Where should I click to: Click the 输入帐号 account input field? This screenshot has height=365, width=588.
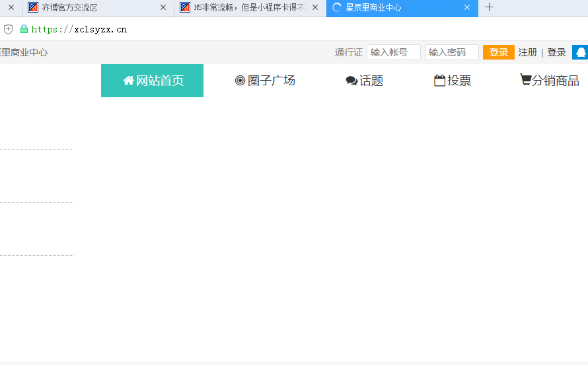[x=393, y=52]
